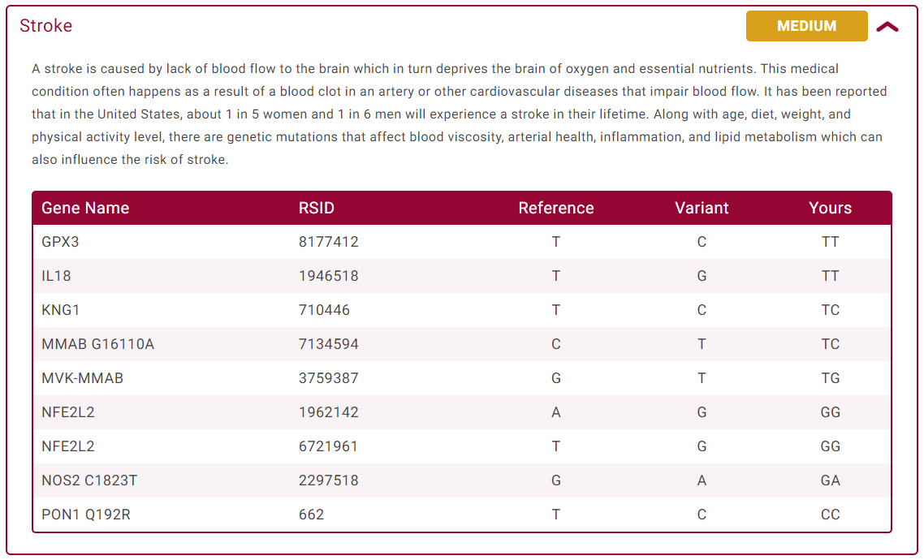
Task: Click the Reference column header
Action: pyautogui.click(x=555, y=208)
